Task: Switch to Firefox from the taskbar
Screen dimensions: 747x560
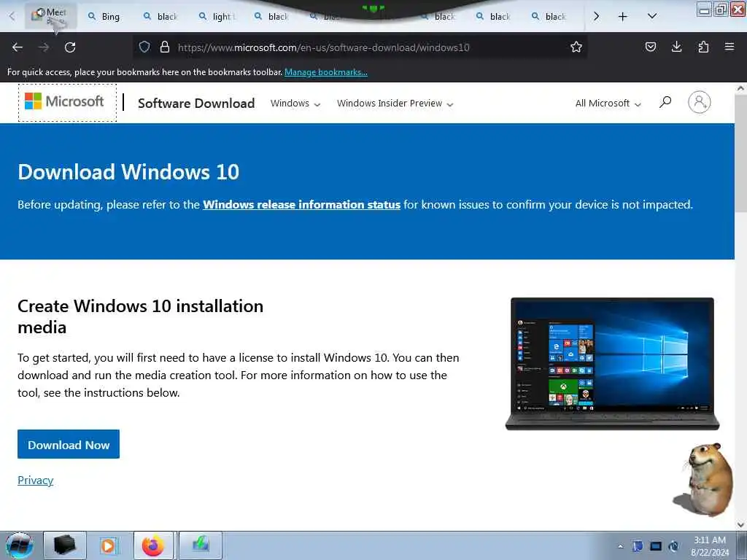Action: pyautogui.click(x=153, y=545)
